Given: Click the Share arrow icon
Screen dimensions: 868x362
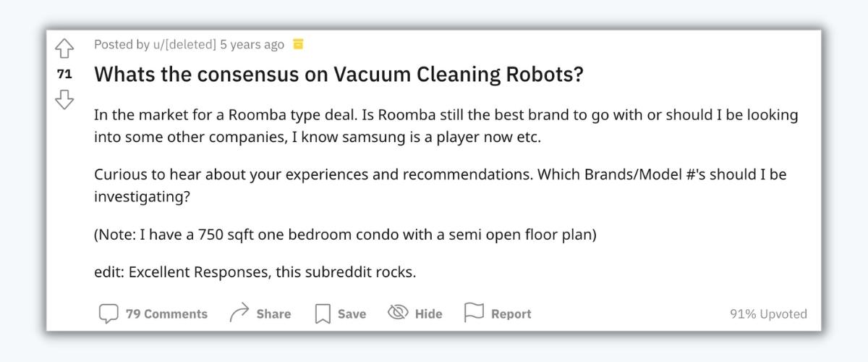Looking at the screenshot, I should click(239, 313).
